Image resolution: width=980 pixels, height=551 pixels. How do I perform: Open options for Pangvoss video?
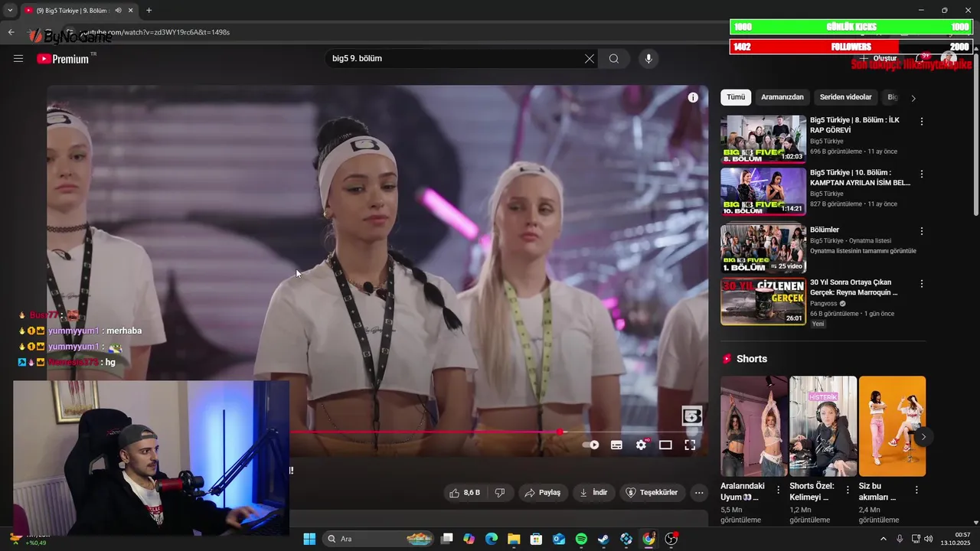click(922, 283)
